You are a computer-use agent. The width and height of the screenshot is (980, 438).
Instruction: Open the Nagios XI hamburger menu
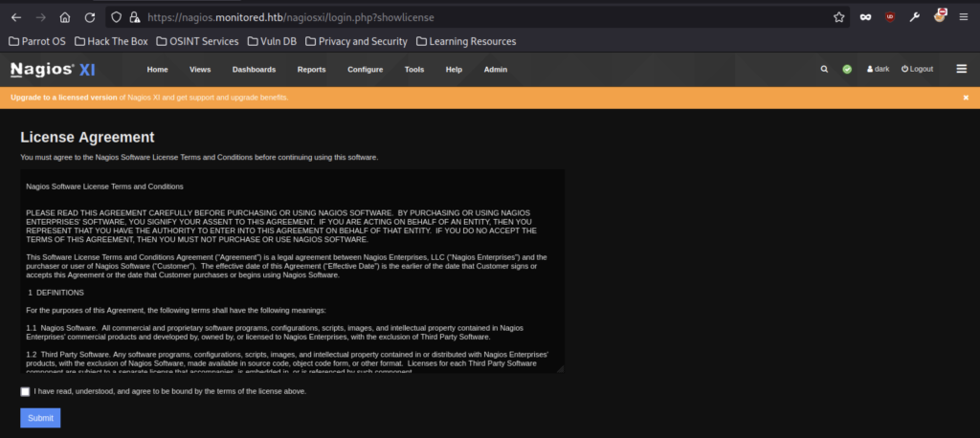pyautogui.click(x=961, y=69)
